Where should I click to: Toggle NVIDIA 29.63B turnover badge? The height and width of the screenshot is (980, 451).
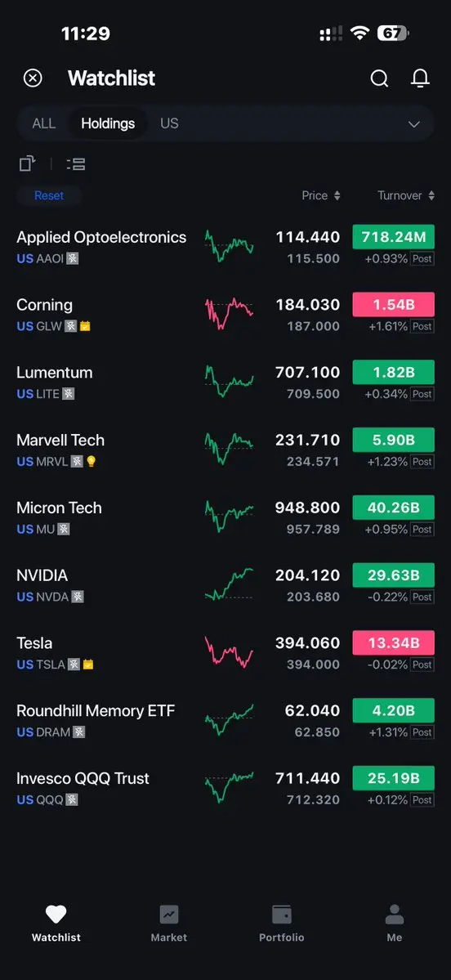(x=394, y=575)
